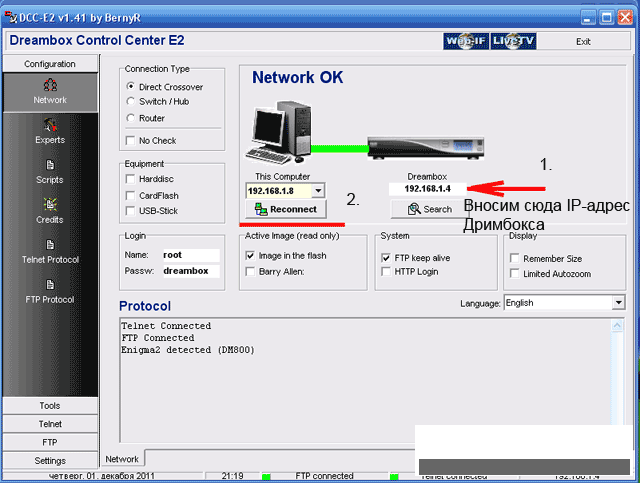
Task: Click the Dreambox IP address field
Action: tap(428, 188)
